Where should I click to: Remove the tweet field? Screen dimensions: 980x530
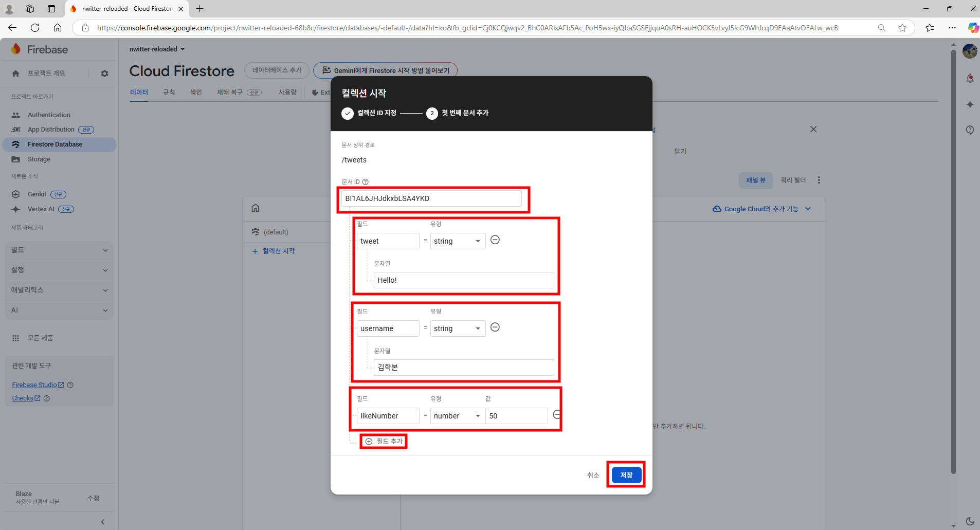coord(495,240)
